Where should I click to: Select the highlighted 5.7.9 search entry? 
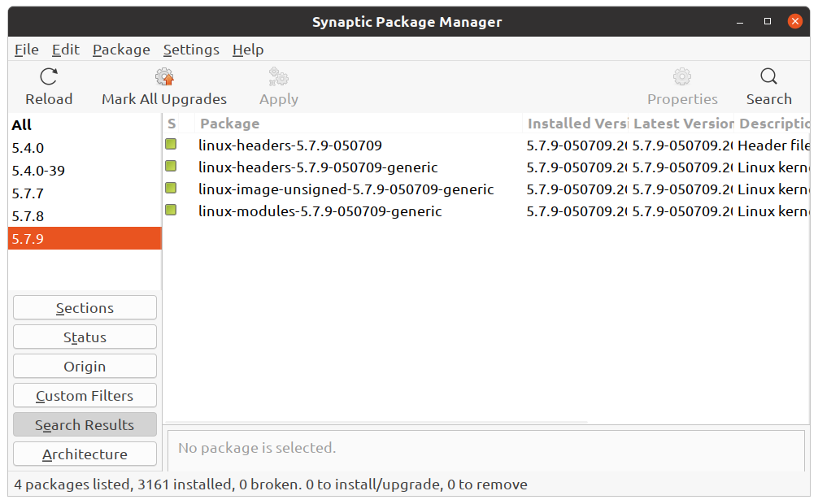coord(85,238)
